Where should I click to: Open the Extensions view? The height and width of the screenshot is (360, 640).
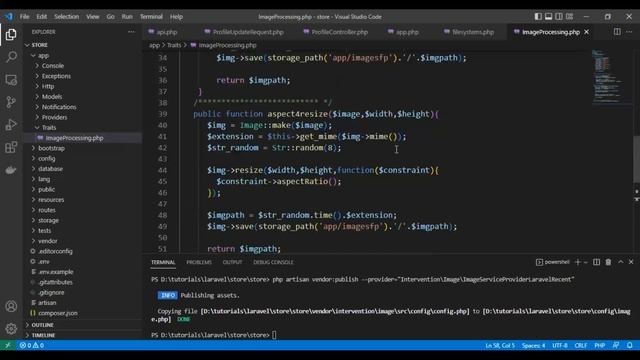click(x=11, y=147)
